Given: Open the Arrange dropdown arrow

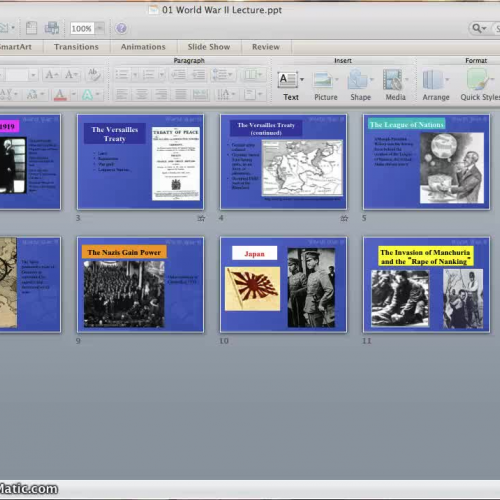Looking at the screenshot, I should pyautogui.click(x=447, y=79).
